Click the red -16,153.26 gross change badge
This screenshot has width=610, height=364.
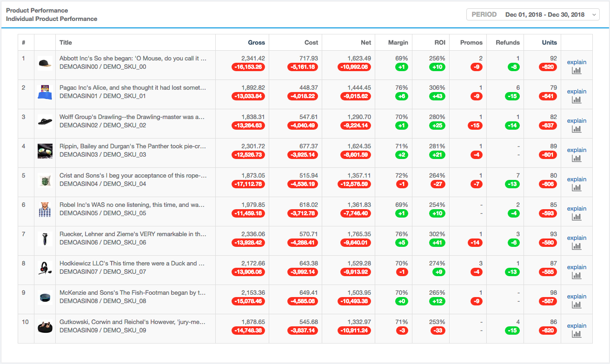pos(248,67)
